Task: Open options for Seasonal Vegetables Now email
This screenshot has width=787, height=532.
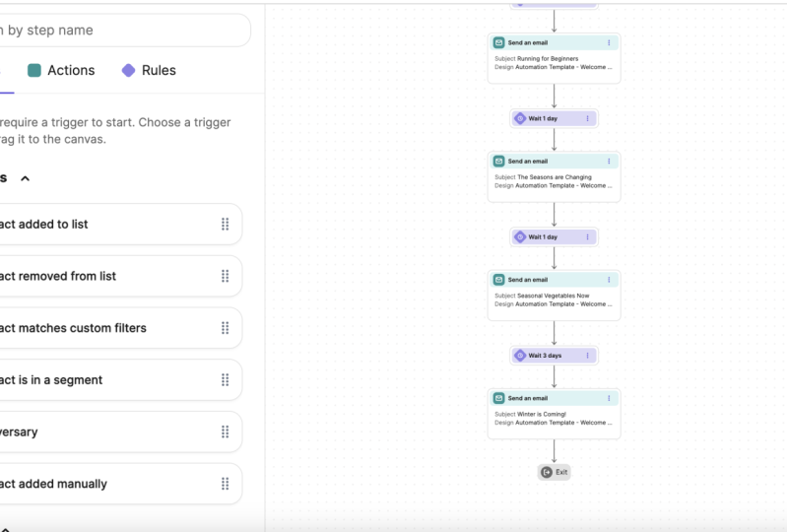Action: (x=609, y=280)
